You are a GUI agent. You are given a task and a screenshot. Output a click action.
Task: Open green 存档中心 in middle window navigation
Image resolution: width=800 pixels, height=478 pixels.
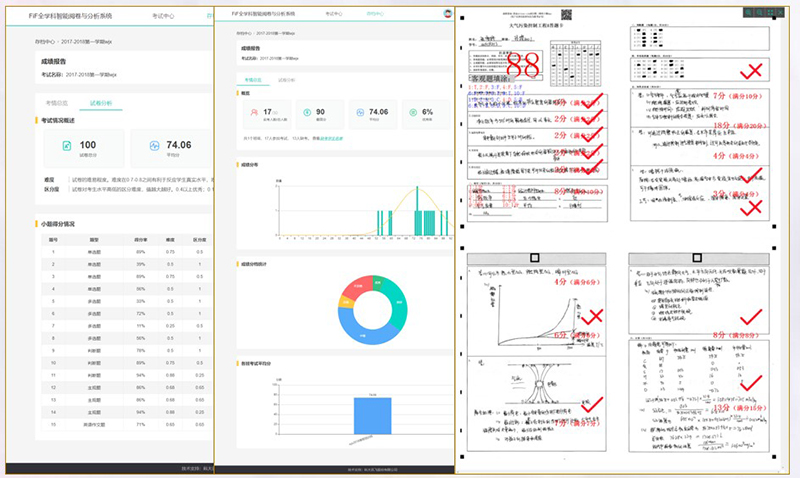pyautogui.click(x=375, y=14)
